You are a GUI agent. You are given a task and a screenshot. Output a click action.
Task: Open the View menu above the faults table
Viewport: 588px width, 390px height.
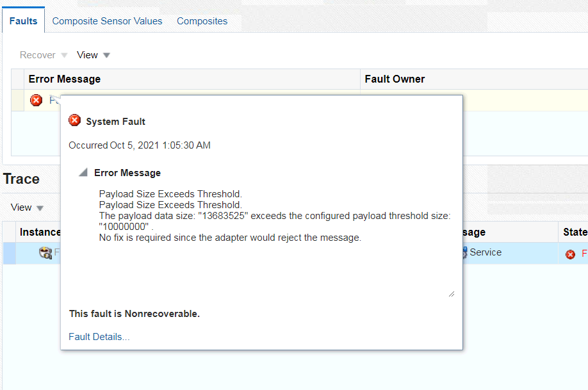[x=92, y=55]
